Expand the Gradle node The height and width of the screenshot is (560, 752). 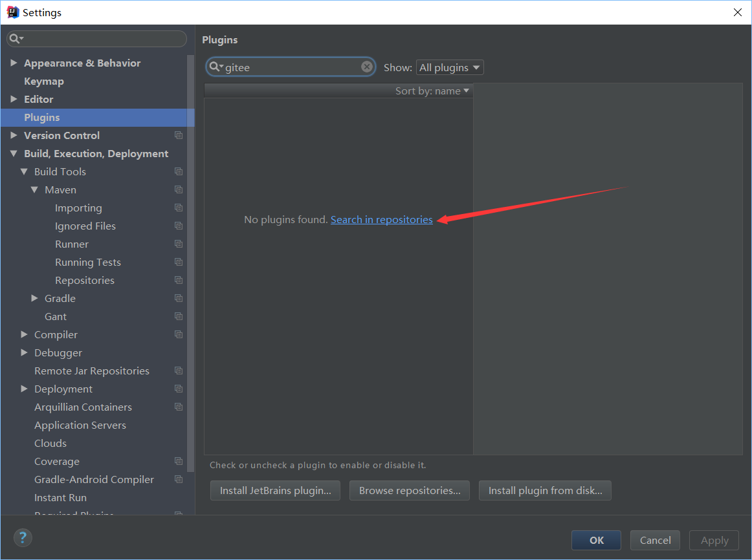[34, 299]
